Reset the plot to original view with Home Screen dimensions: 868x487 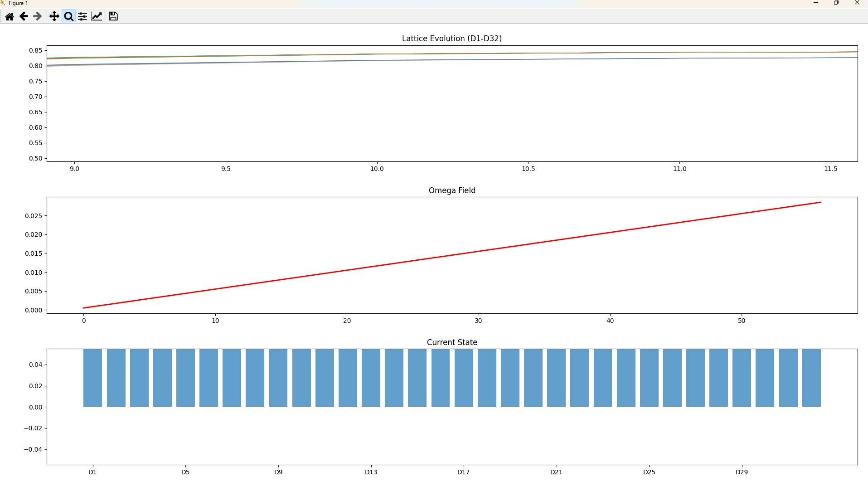coord(9,17)
